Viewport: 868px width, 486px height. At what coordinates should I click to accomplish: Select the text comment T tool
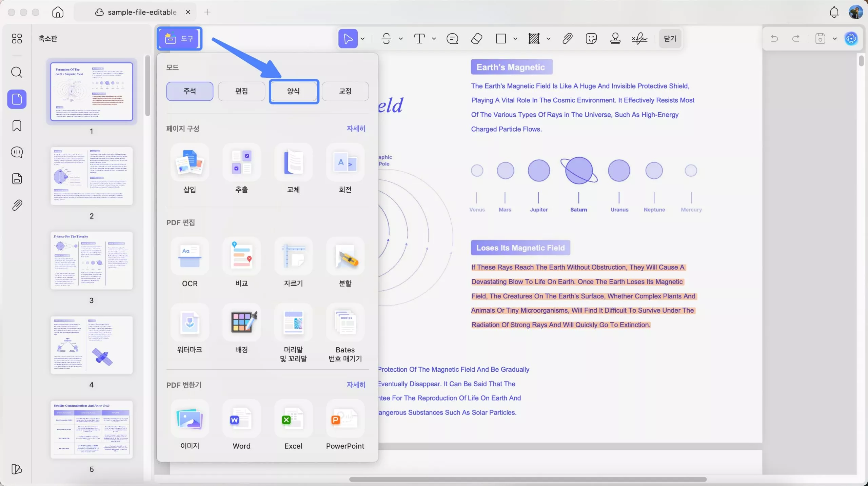(419, 39)
